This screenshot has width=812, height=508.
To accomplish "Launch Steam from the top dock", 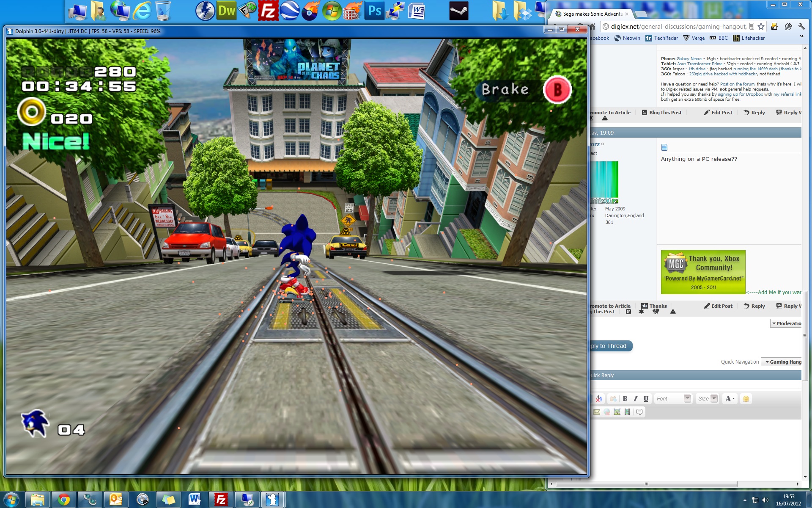I will 458,11.
